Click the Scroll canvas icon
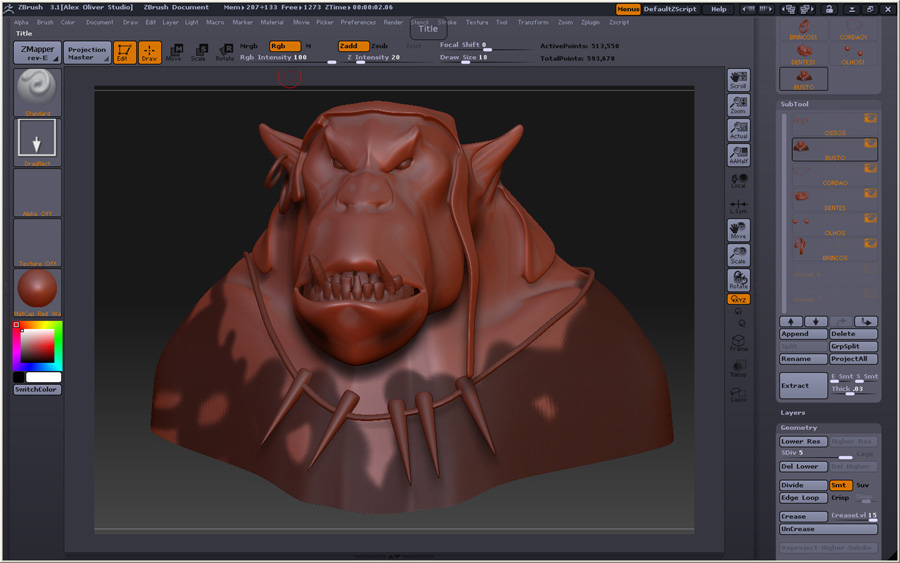 [x=738, y=80]
